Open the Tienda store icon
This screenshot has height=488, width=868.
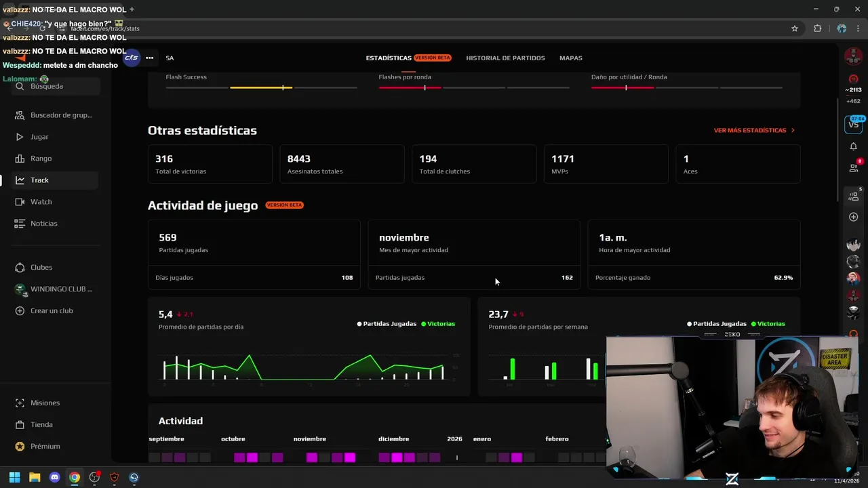click(x=20, y=424)
